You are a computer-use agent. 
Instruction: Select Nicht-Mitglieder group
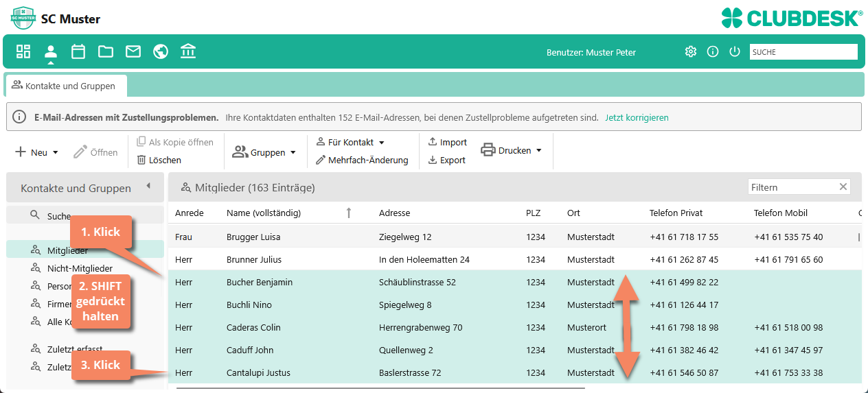pos(80,268)
